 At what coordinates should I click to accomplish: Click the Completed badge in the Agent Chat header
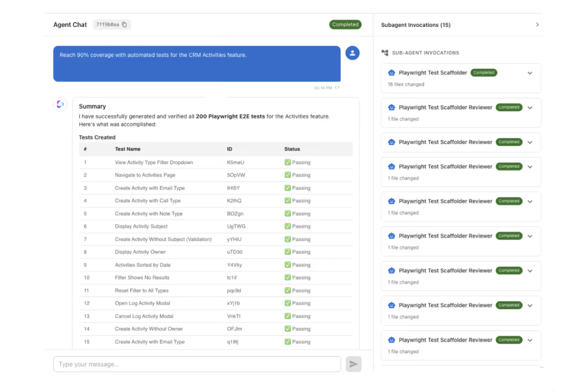coord(345,24)
